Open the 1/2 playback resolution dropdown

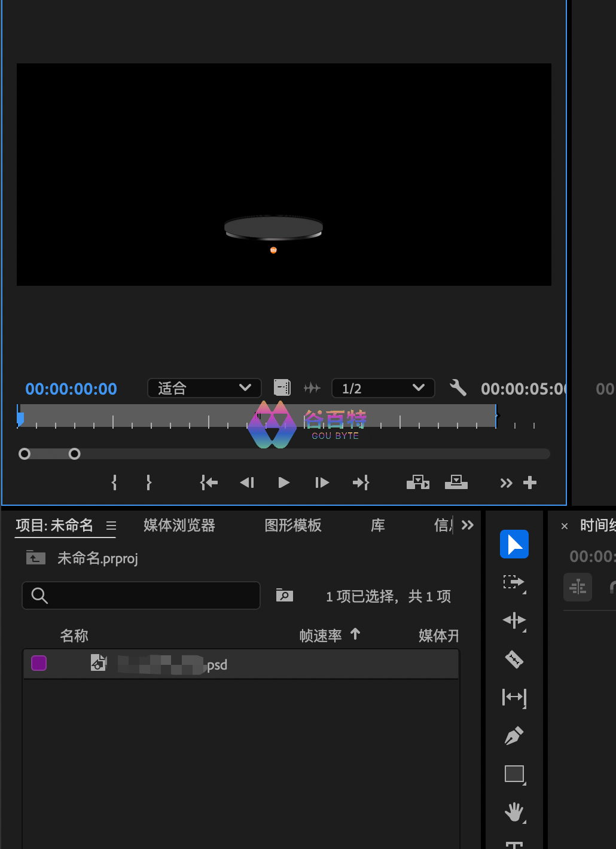click(383, 388)
